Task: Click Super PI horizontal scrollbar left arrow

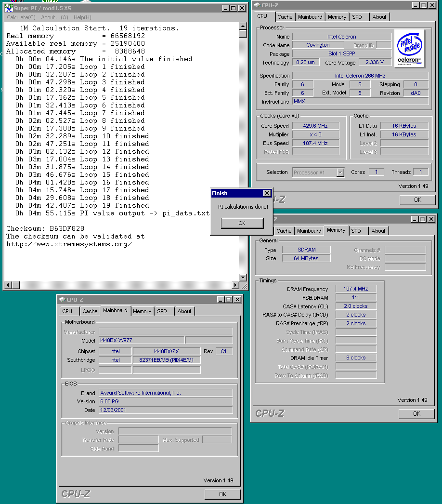Action: pos(9,285)
